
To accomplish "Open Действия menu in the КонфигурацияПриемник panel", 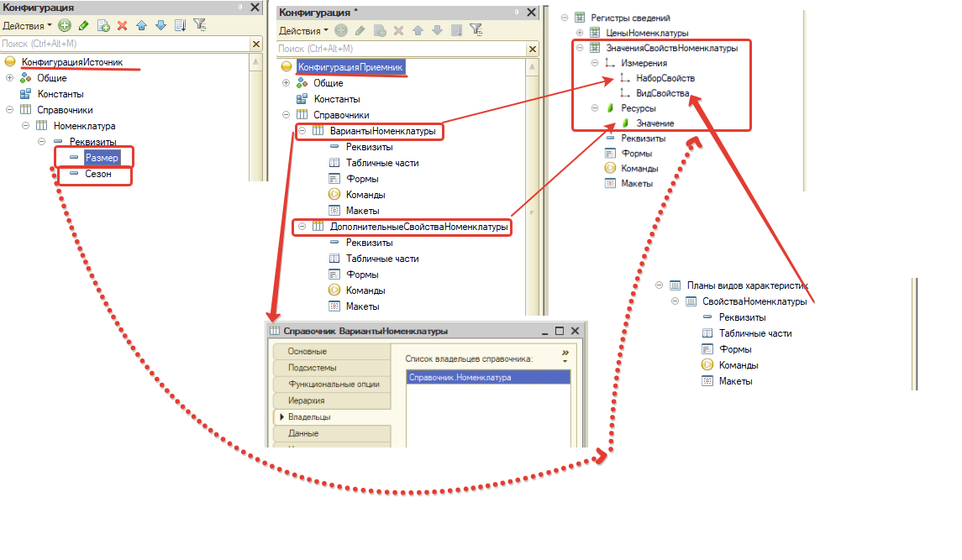I will pos(303,31).
